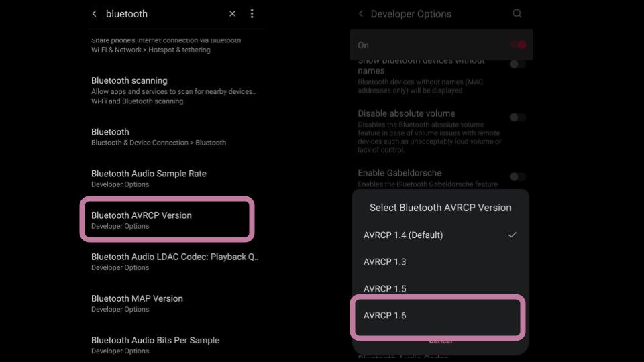
Task: Enable the Gabeldorsche toggle
Action: click(x=517, y=176)
